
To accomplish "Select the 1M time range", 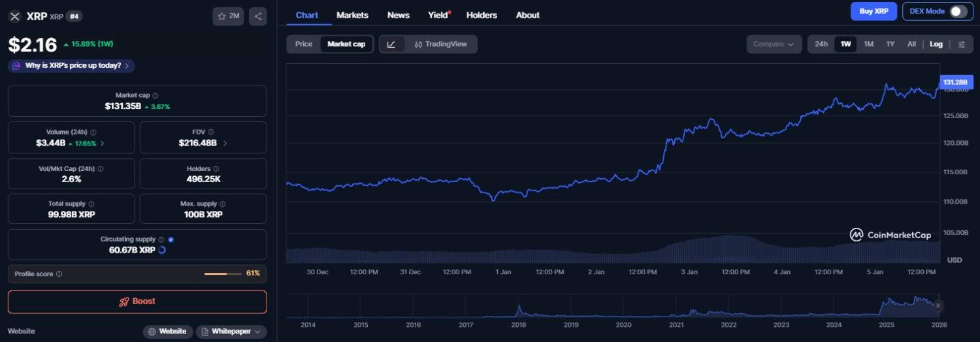I will coord(868,44).
